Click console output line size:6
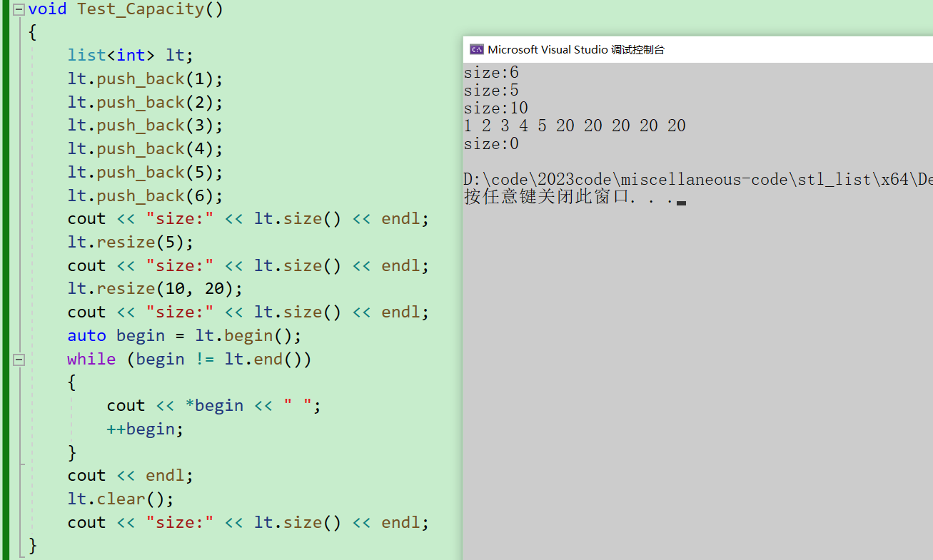933x560 pixels. coord(491,73)
